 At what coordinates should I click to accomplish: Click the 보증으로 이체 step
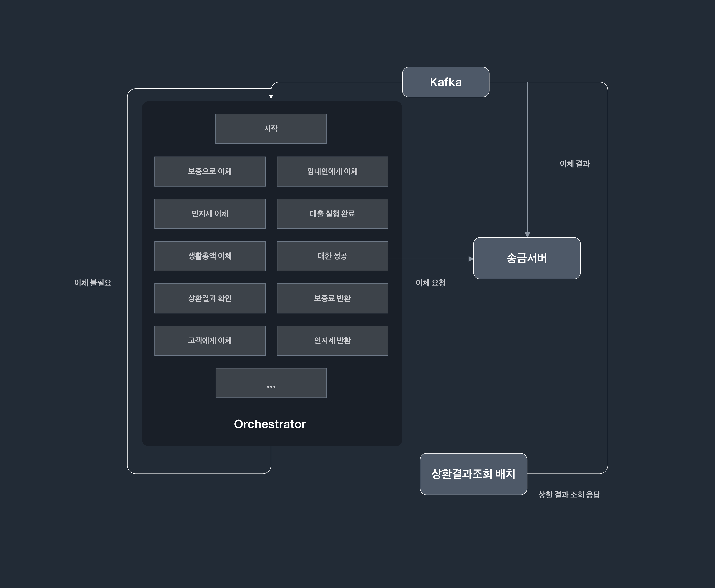pyautogui.click(x=210, y=171)
